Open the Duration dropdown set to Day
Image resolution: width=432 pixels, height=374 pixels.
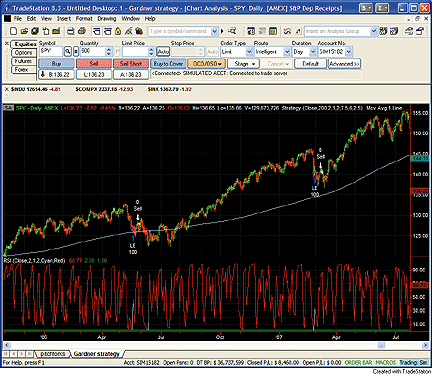pyautogui.click(x=313, y=52)
